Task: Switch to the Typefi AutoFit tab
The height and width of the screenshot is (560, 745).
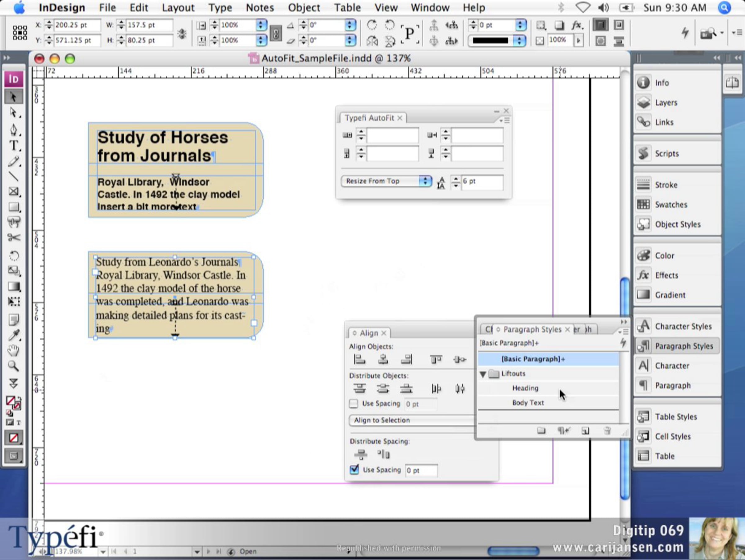Action: coord(369,118)
